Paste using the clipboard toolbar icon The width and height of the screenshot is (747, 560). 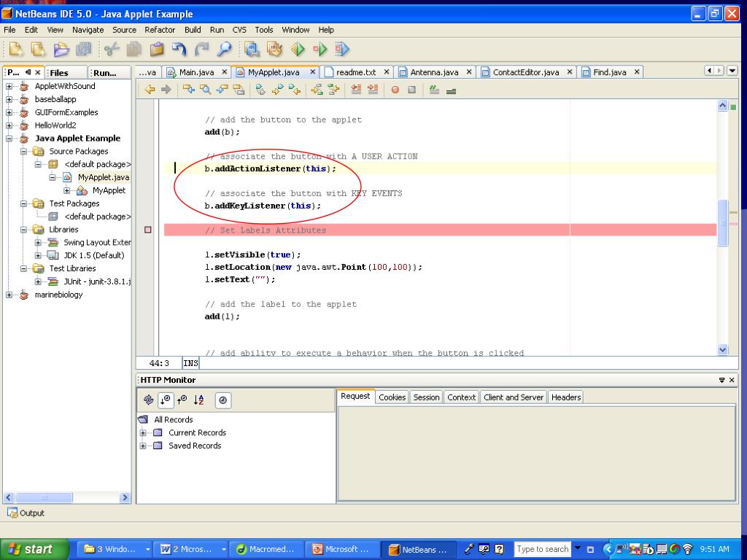tap(157, 49)
